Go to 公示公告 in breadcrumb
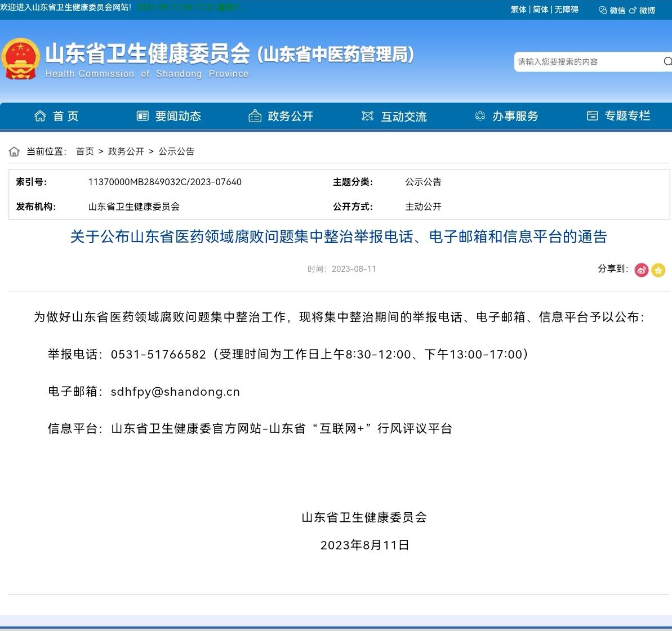672x631 pixels. tap(176, 151)
